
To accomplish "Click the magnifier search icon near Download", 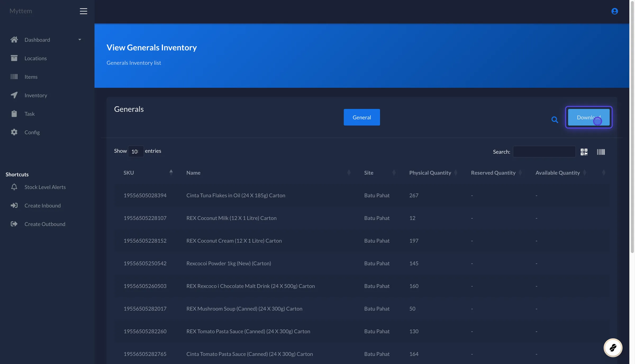I will tap(555, 120).
